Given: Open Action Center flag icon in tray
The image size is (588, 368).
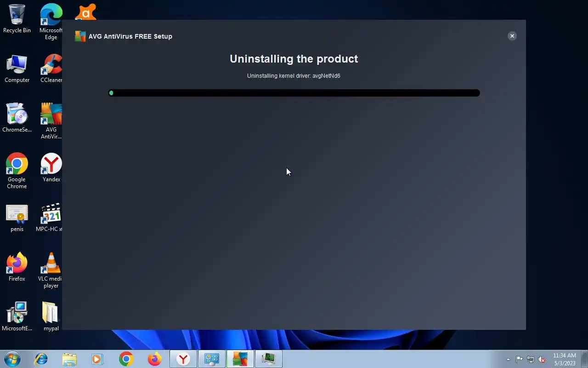Looking at the screenshot, I should point(519,359).
